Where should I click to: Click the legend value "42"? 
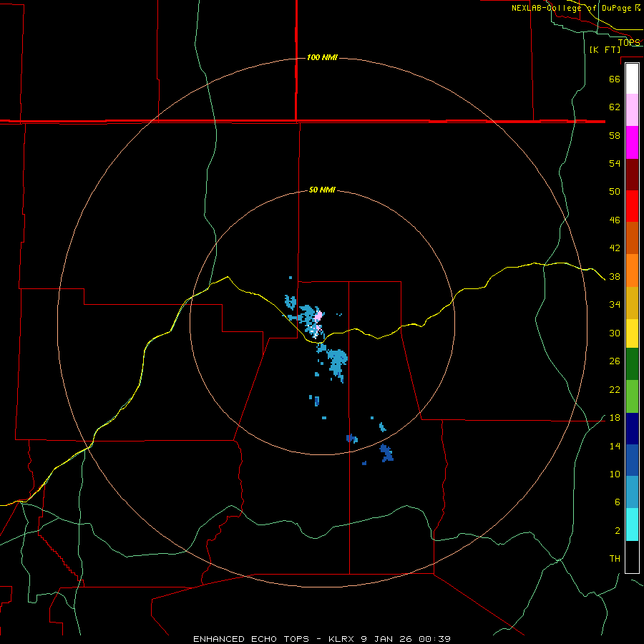point(615,248)
